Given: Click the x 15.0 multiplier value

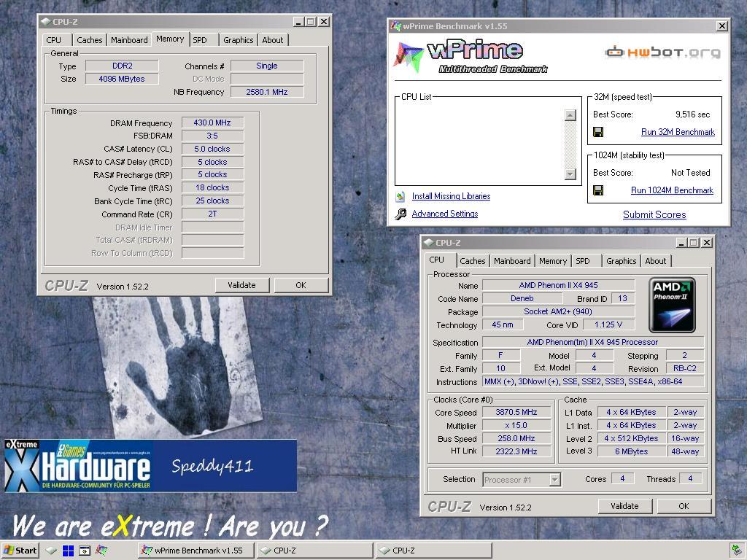Looking at the screenshot, I should 516,425.
